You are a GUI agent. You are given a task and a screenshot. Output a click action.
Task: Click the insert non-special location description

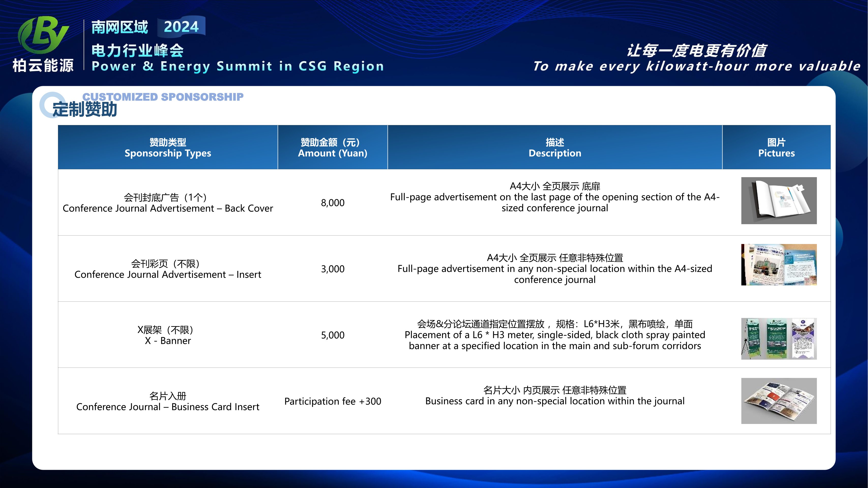(x=555, y=269)
